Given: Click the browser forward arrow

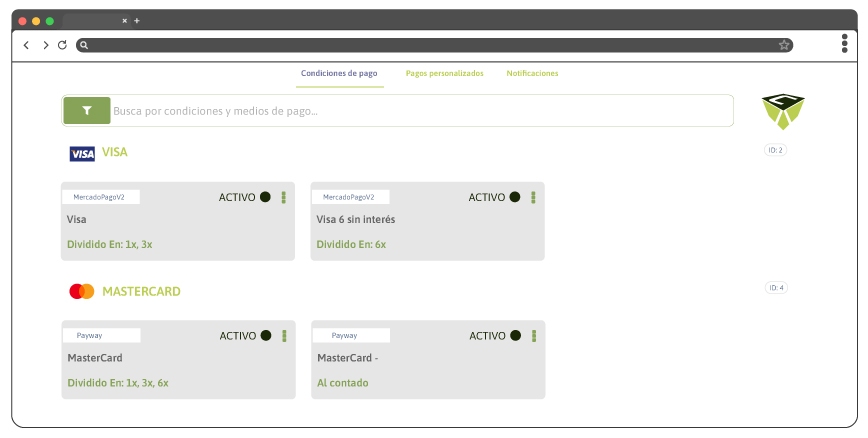Looking at the screenshot, I should 45,45.
